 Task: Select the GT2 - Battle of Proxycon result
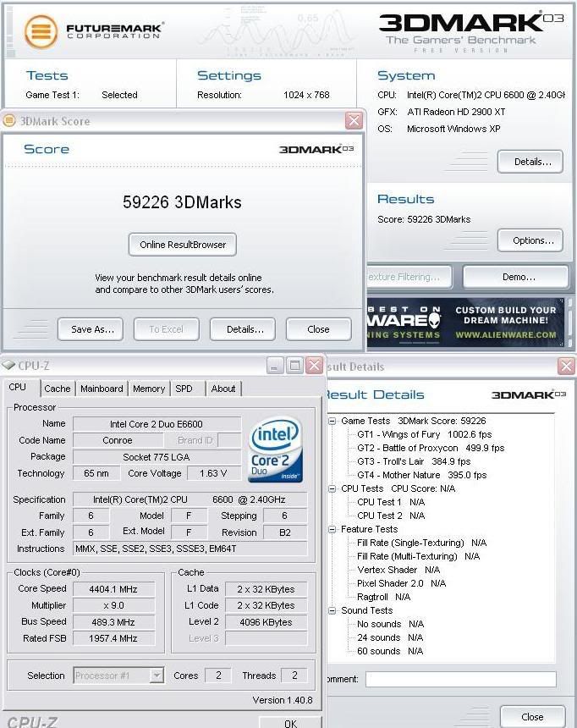point(431,448)
